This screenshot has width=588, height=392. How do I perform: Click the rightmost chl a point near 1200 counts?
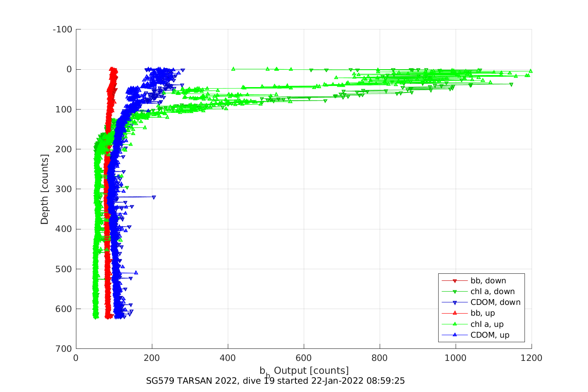pyautogui.click(x=530, y=71)
